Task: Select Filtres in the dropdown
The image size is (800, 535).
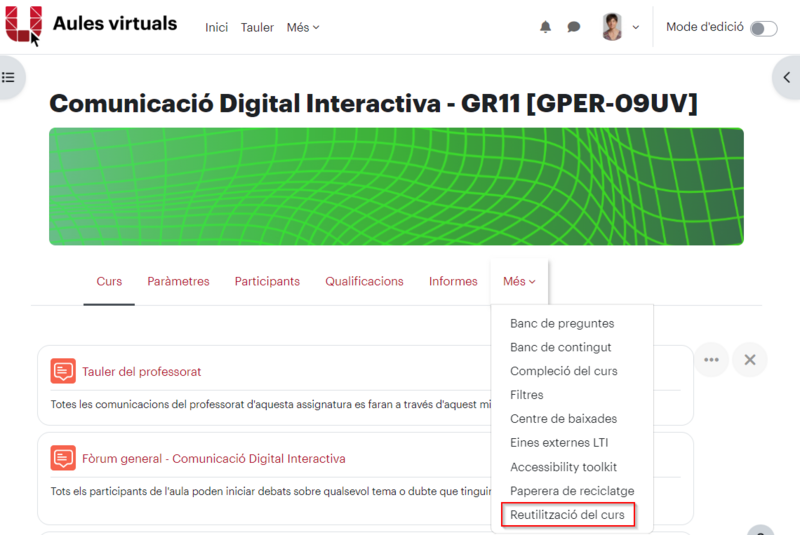Action: tap(527, 395)
